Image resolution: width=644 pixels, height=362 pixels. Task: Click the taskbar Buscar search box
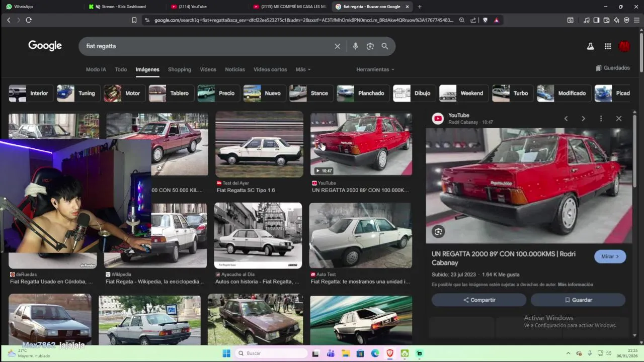[x=272, y=353]
